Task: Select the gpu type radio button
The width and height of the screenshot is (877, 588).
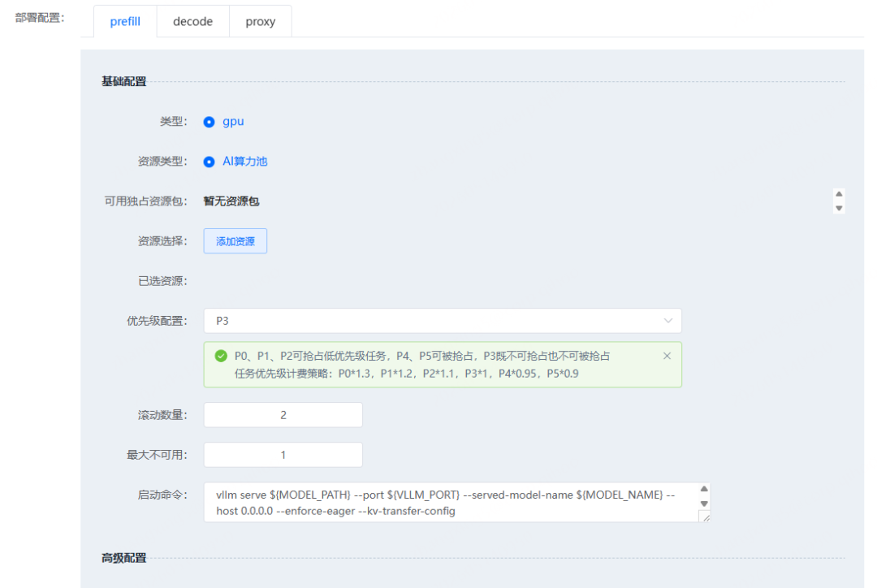Action: coord(209,122)
